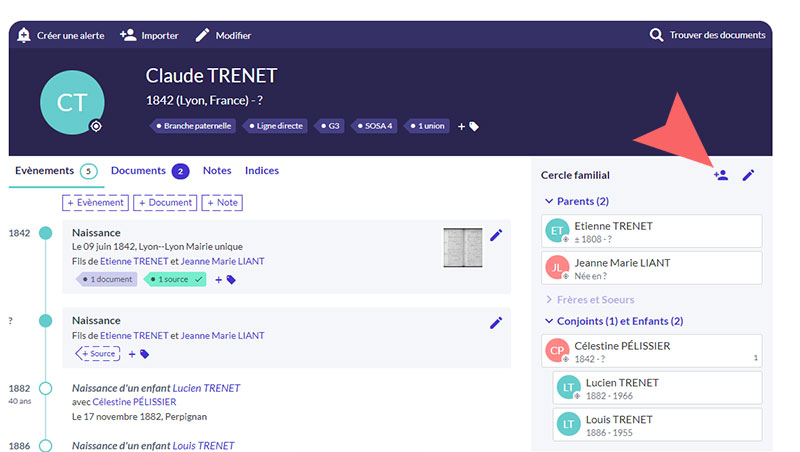The width and height of the screenshot is (800, 452).
Task: Open the birth record document thumbnail
Action: pos(462,246)
